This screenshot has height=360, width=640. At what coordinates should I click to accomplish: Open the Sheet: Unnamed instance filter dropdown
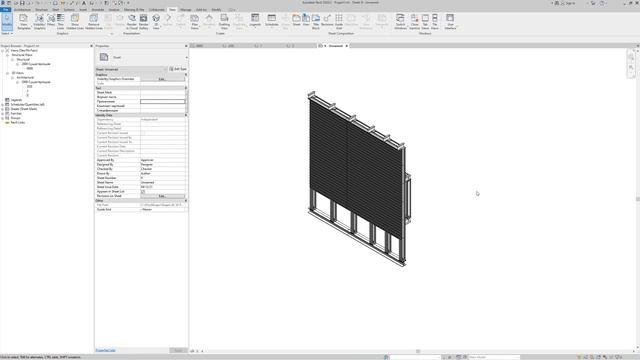(131, 69)
